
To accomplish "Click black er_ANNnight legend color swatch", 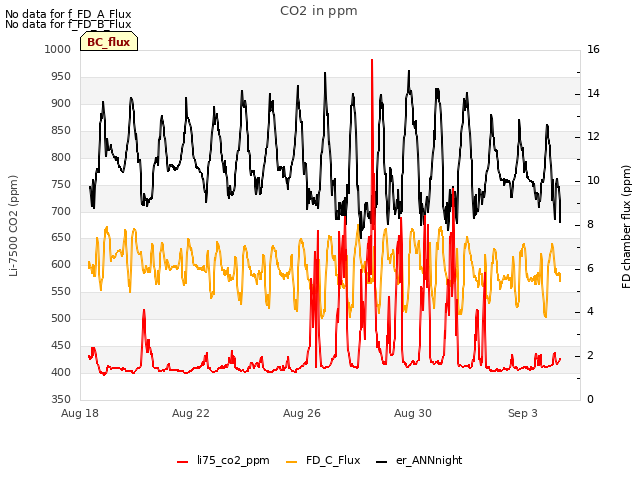I will tap(382, 462).
